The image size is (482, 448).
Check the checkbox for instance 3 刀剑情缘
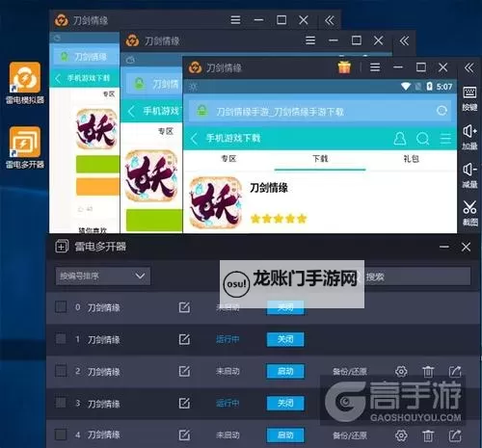click(61, 403)
